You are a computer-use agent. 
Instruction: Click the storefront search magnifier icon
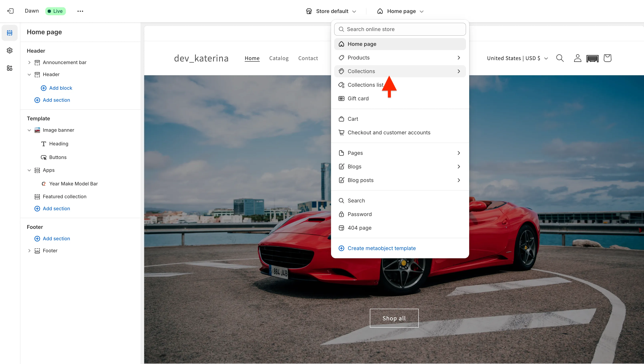pyautogui.click(x=560, y=58)
